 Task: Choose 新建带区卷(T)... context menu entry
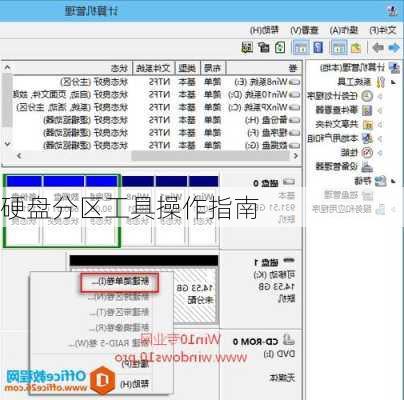click(119, 312)
